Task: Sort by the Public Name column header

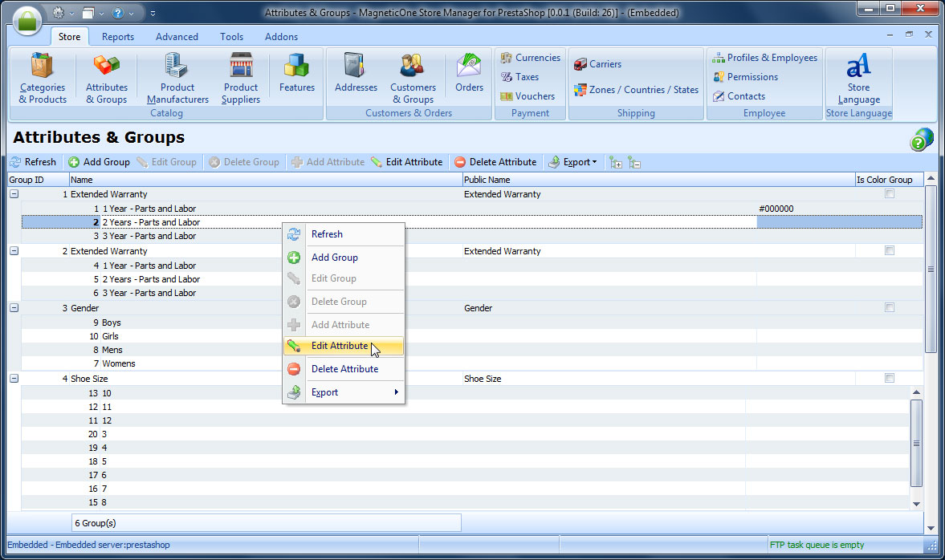Action: click(x=658, y=180)
